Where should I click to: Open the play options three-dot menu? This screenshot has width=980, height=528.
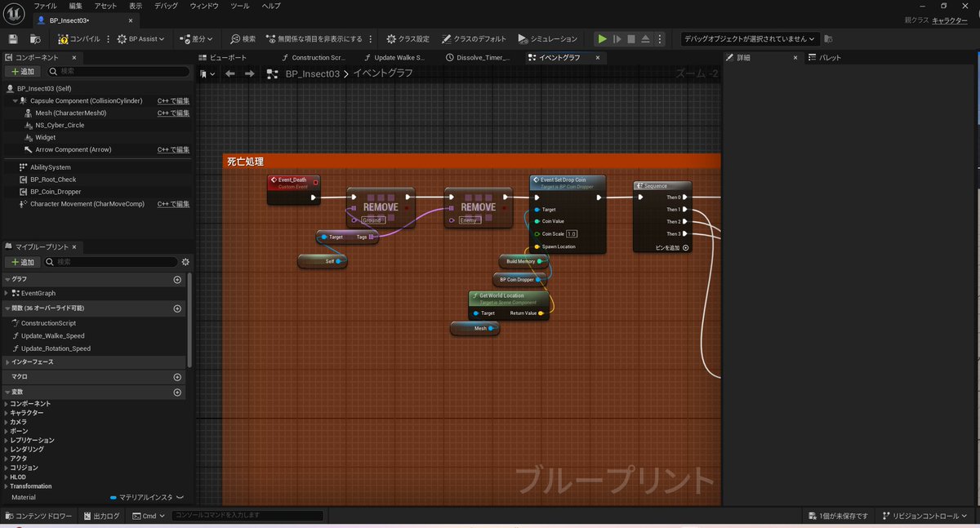pos(660,38)
